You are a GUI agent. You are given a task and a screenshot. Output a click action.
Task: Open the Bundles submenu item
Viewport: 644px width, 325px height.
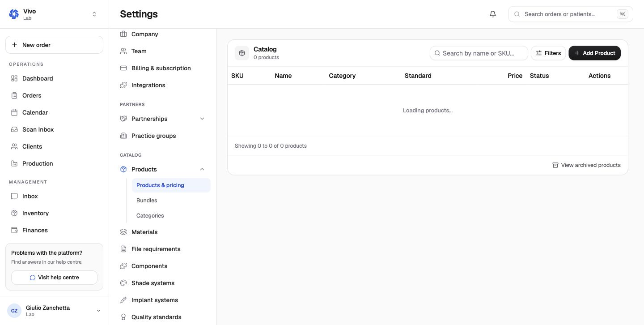click(x=171, y=201)
